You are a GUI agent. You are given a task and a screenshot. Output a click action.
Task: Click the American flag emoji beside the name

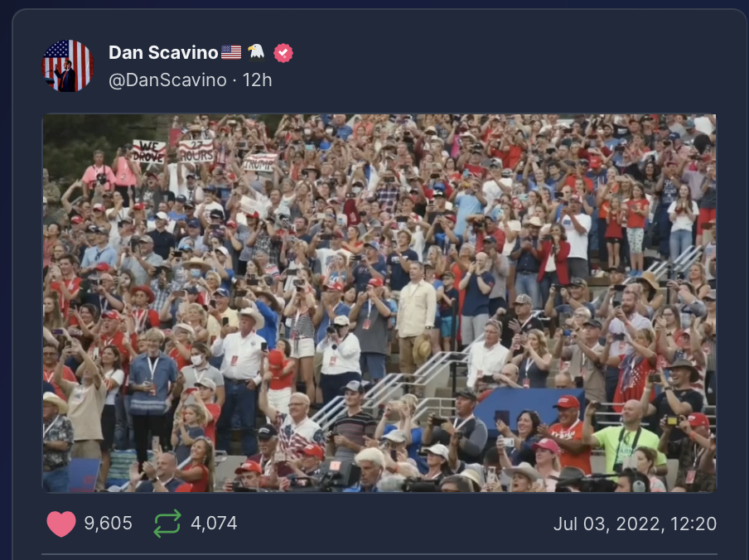point(231,52)
